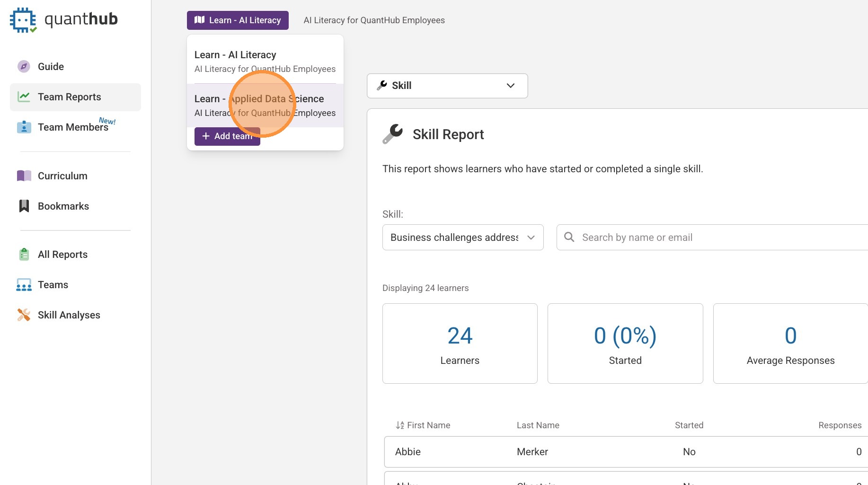Click the Search by name or email field
This screenshot has width=868, height=485.
coord(710,238)
